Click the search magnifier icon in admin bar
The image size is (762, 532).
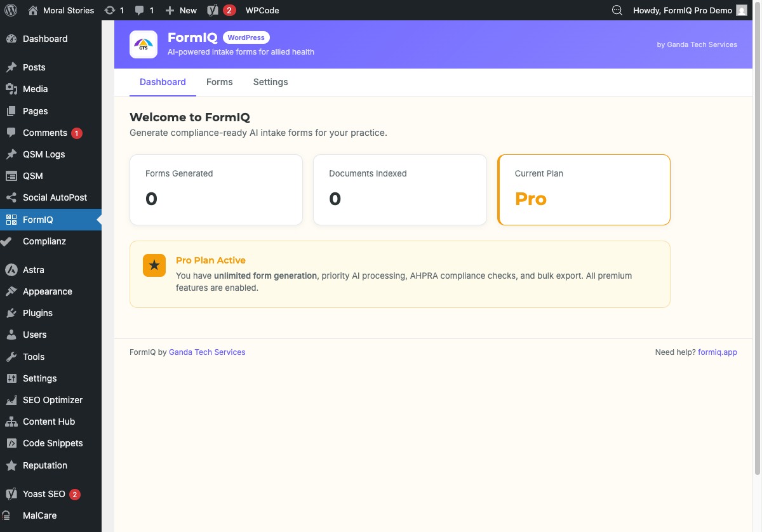pos(617,10)
